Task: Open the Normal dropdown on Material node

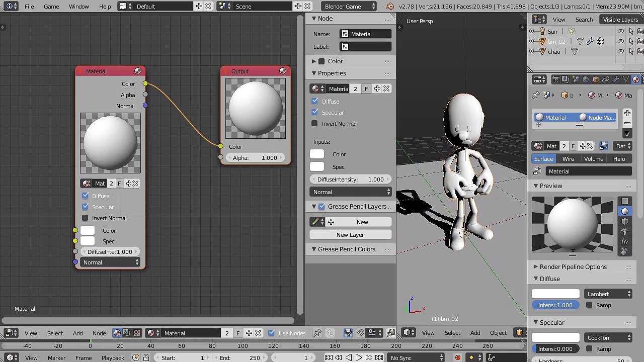Action: (111, 262)
